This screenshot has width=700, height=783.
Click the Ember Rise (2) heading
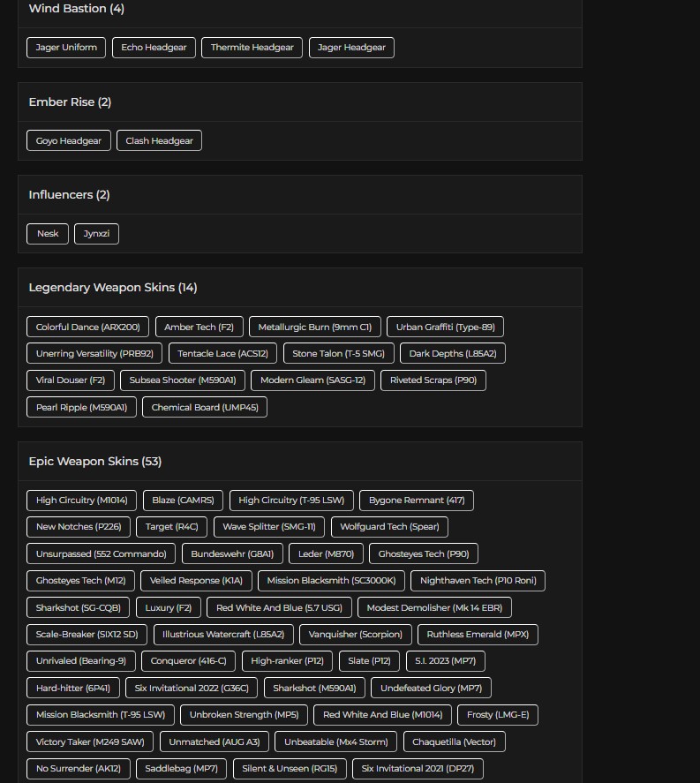tap(70, 102)
